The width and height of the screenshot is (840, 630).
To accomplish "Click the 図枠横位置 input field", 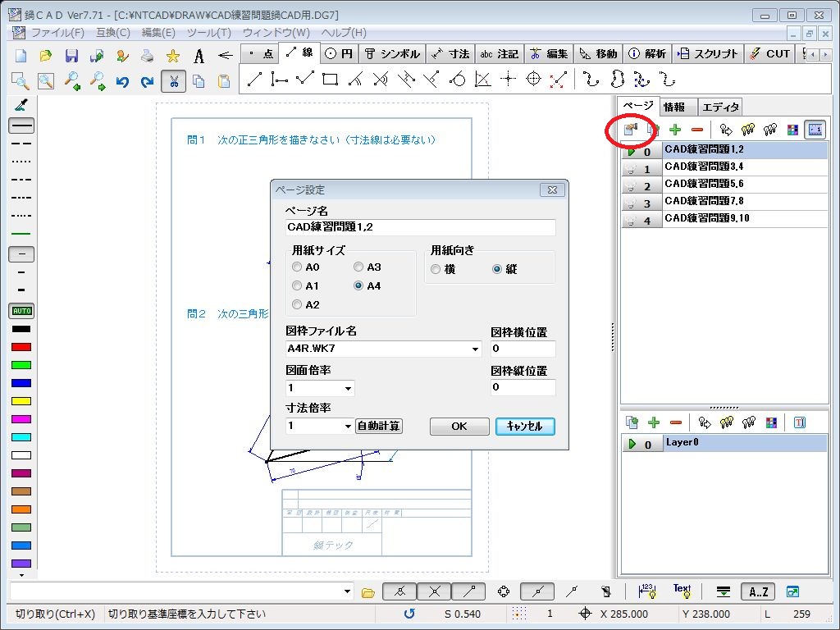I will (x=523, y=349).
